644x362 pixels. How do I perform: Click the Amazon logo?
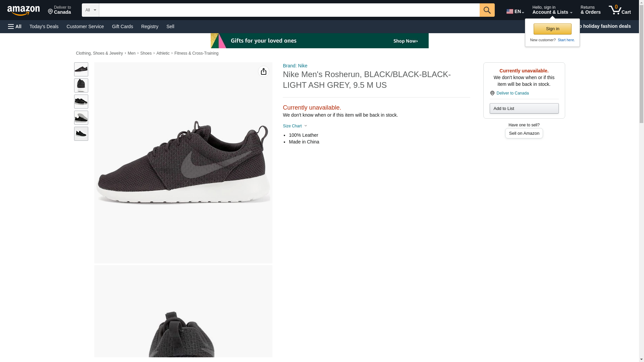click(23, 11)
